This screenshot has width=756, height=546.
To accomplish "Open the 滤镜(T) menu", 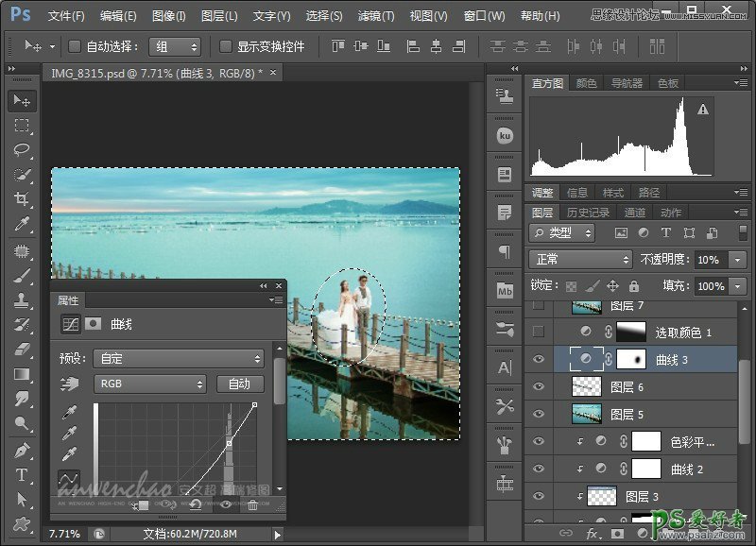I will pyautogui.click(x=376, y=16).
